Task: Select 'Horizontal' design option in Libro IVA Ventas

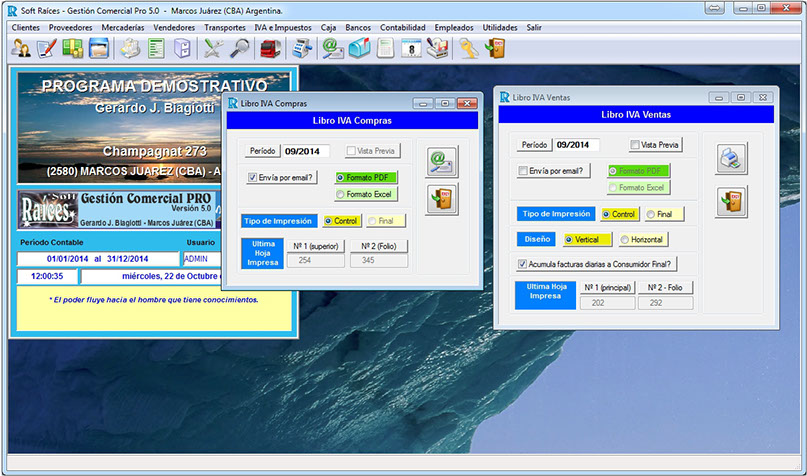Action: 626,240
